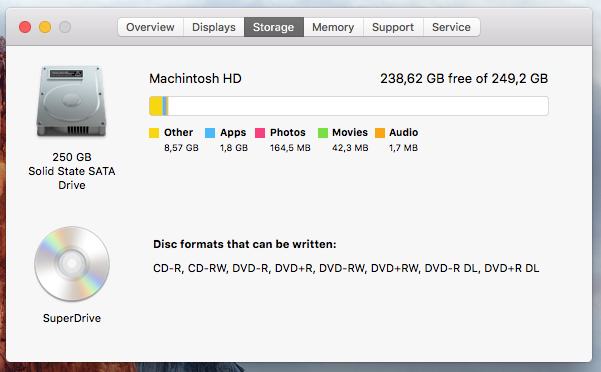Switch to the Overview tab
The width and height of the screenshot is (601, 372).
(x=151, y=27)
